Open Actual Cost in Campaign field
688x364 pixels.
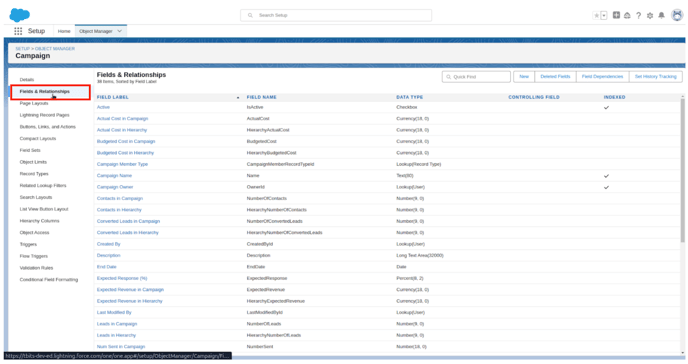click(x=122, y=119)
